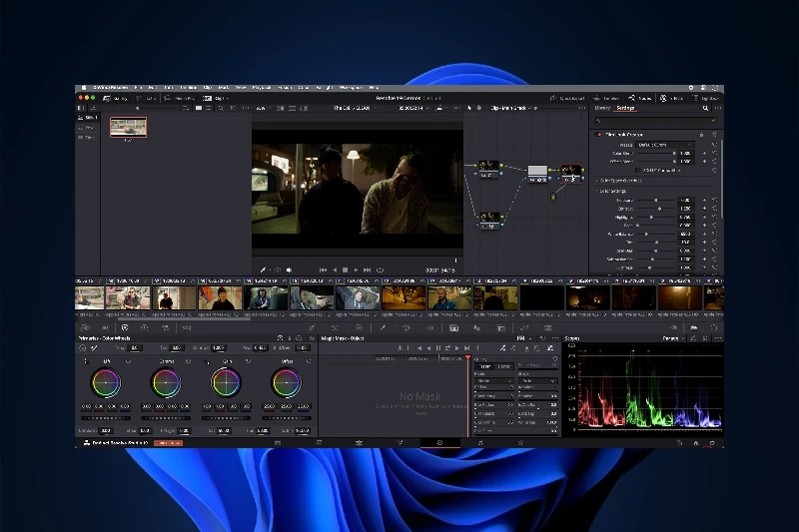Open the Magic Mask Mode dropdown

(493, 381)
